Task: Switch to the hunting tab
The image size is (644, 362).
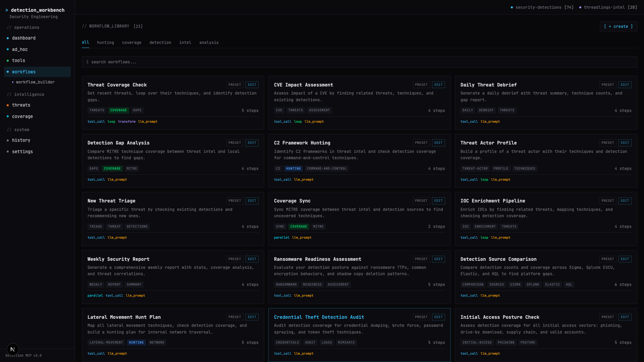Action: (x=106, y=43)
